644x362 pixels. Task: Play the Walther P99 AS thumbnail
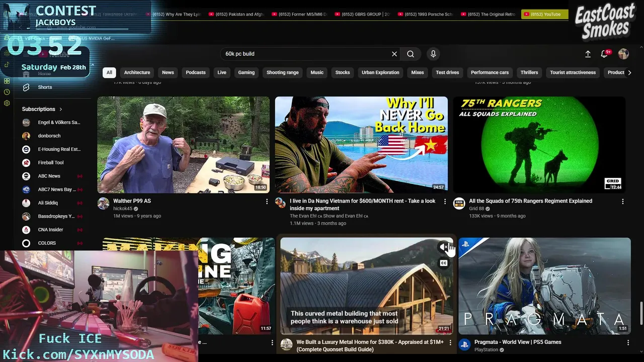[x=184, y=145]
